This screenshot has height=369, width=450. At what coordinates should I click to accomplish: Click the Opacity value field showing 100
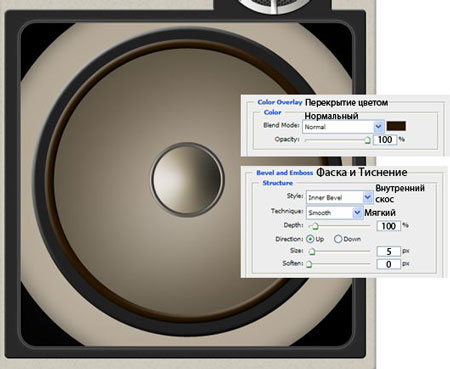click(385, 140)
